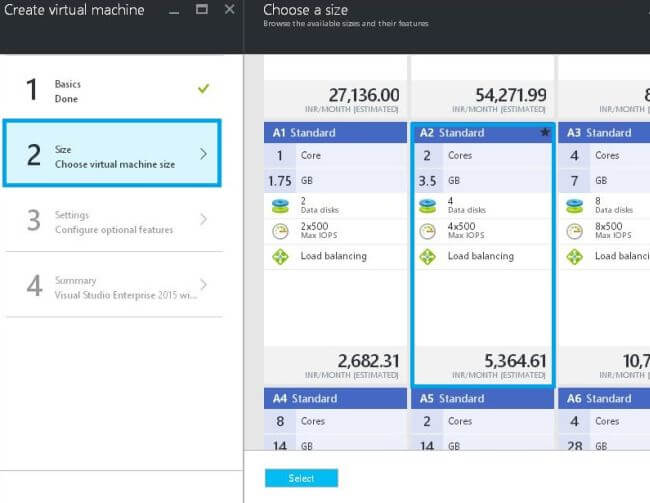The width and height of the screenshot is (650, 503).
Task: Click the data disks icon in A2 Standard
Action: click(x=427, y=206)
